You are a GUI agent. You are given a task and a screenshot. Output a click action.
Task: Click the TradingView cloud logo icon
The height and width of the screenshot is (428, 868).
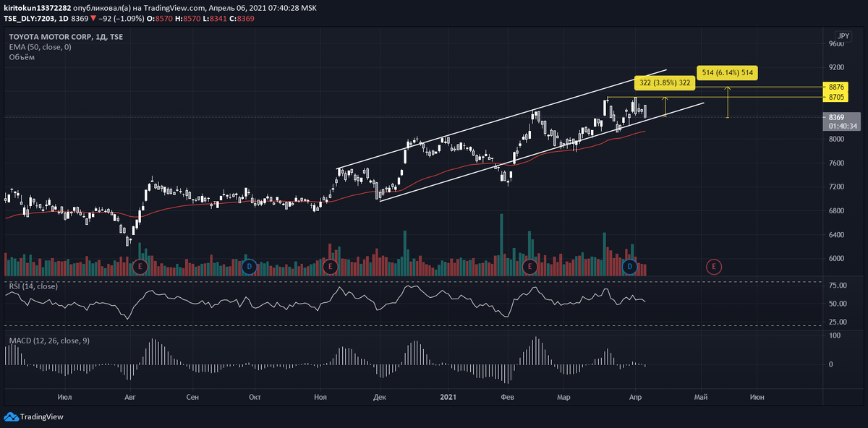tap(11, 416)
